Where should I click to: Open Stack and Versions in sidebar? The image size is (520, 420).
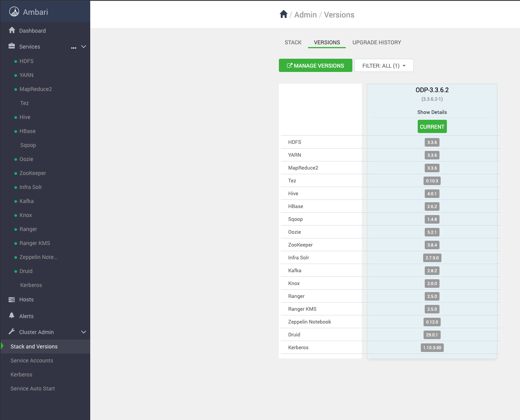[x=45, y=346]
